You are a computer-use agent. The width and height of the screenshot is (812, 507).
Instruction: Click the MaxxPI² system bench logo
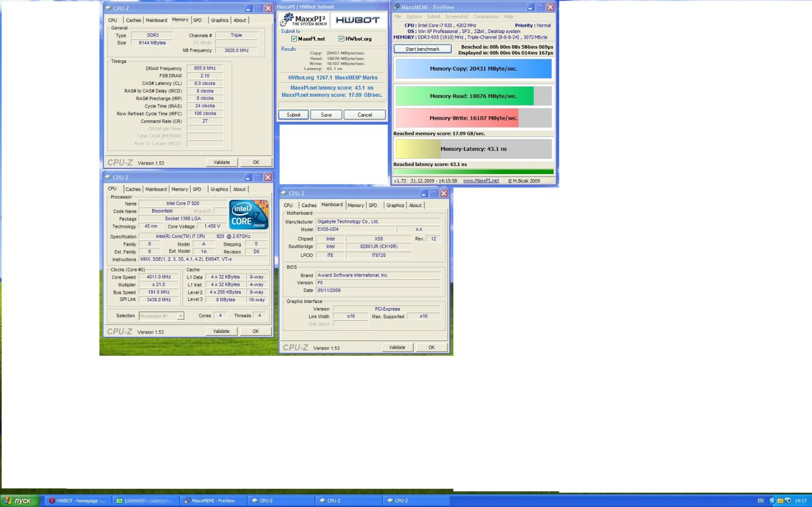(x=303, y=20)
